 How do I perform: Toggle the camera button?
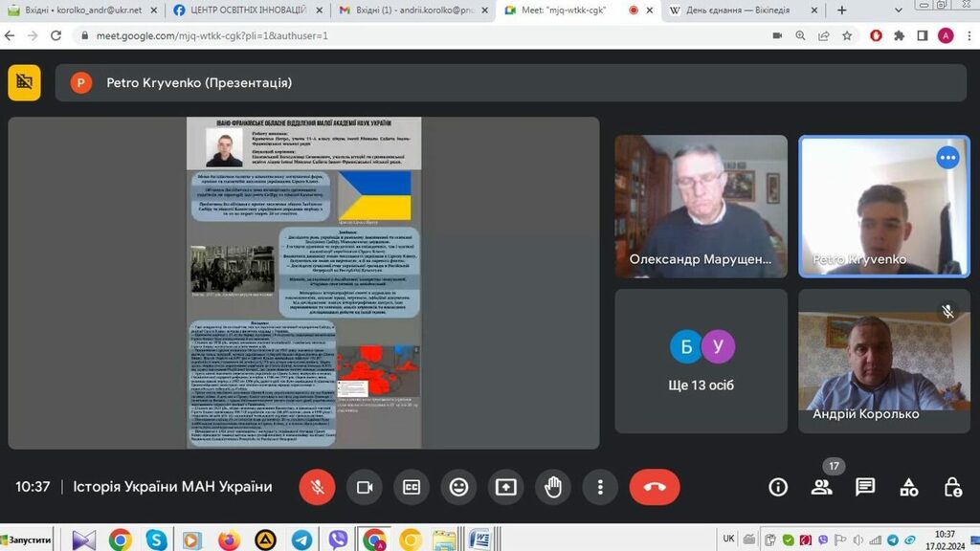[364, 487]
